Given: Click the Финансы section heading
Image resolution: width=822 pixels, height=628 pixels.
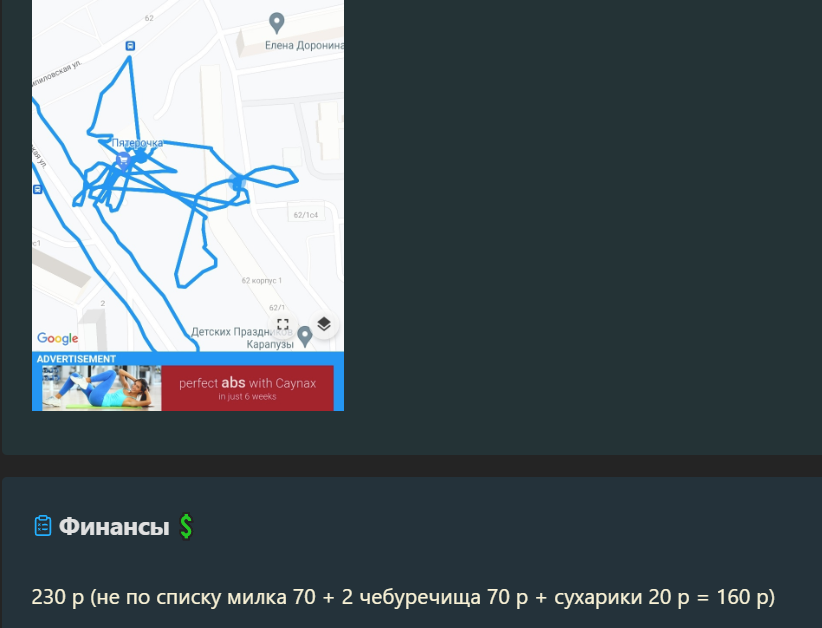Looking at the screenshot, I should 114,526.
